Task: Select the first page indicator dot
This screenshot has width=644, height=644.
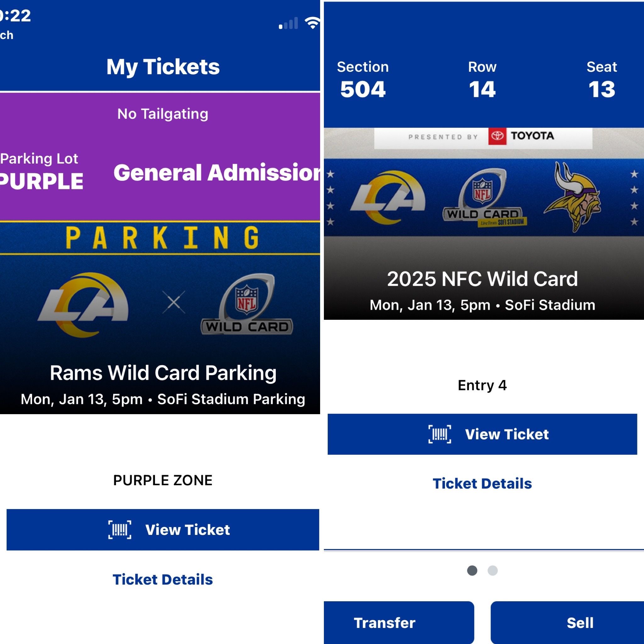Action: click(x=472, y=570)
